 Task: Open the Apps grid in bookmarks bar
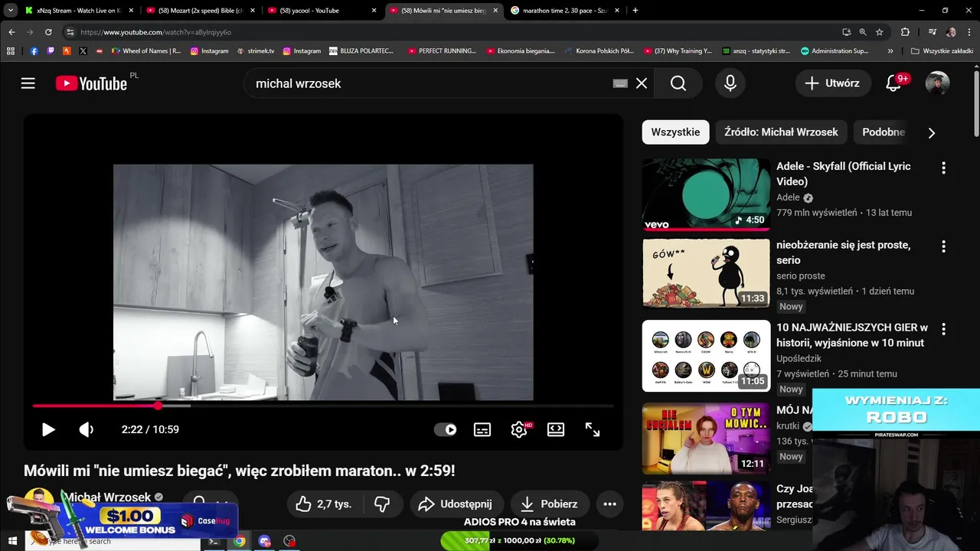(x=11, y=51)
